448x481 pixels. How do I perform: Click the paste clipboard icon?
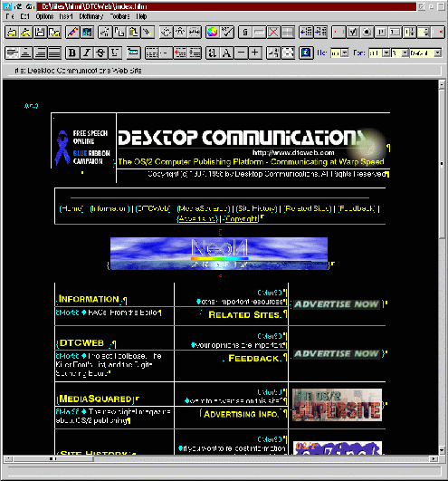[x=134, y=32]
